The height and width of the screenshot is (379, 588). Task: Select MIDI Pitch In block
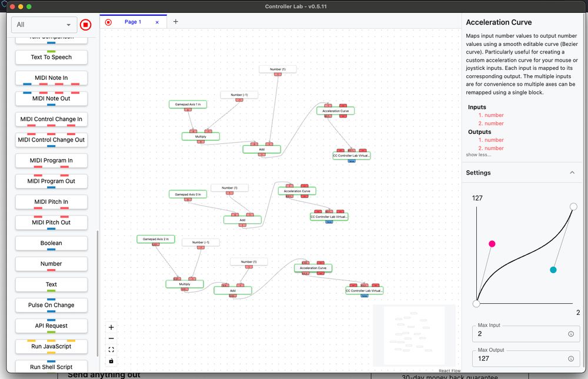pyautogui.click(x=51, y=202)
